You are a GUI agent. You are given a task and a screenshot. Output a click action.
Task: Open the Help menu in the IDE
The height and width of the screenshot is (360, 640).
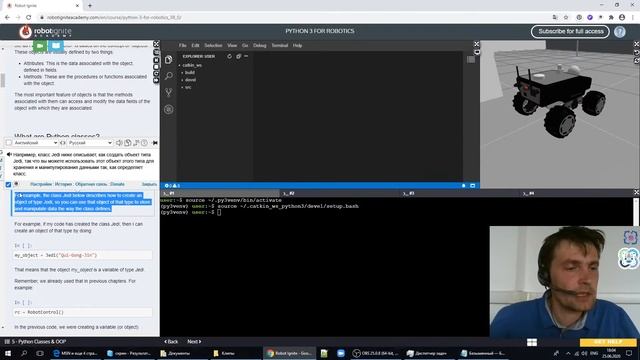298,45
